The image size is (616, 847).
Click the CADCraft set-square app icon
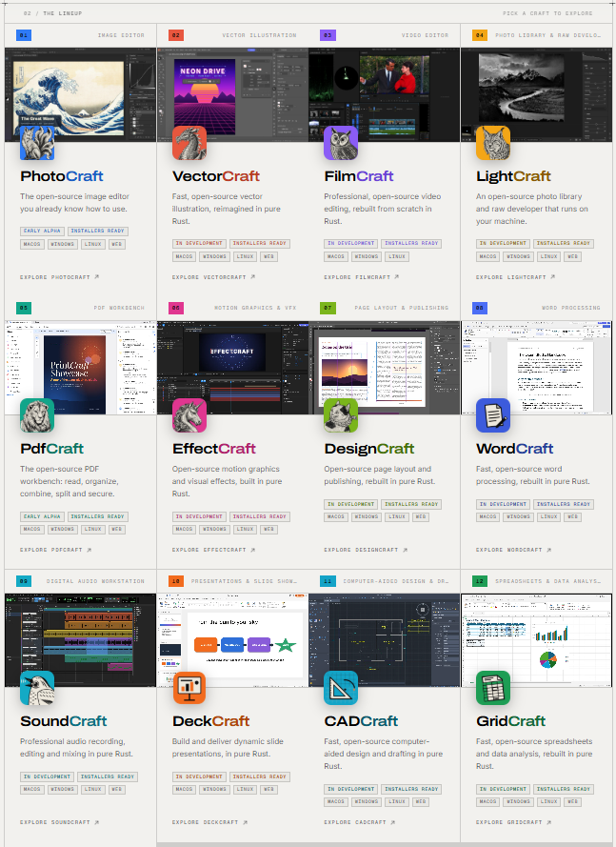pyautogui.click(x=341, y=688)
